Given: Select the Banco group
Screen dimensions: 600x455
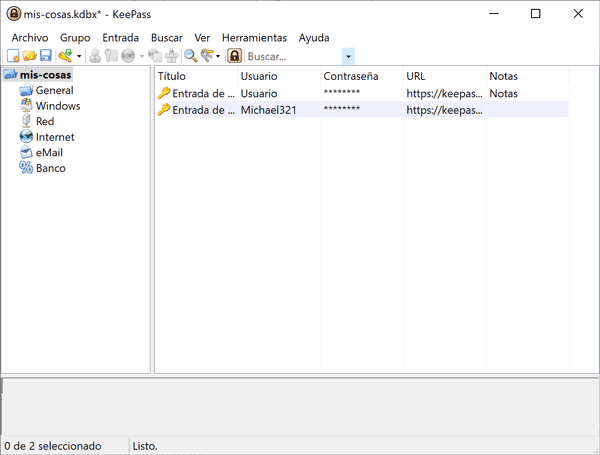Looking at the screenshot, I should point(51,168).
